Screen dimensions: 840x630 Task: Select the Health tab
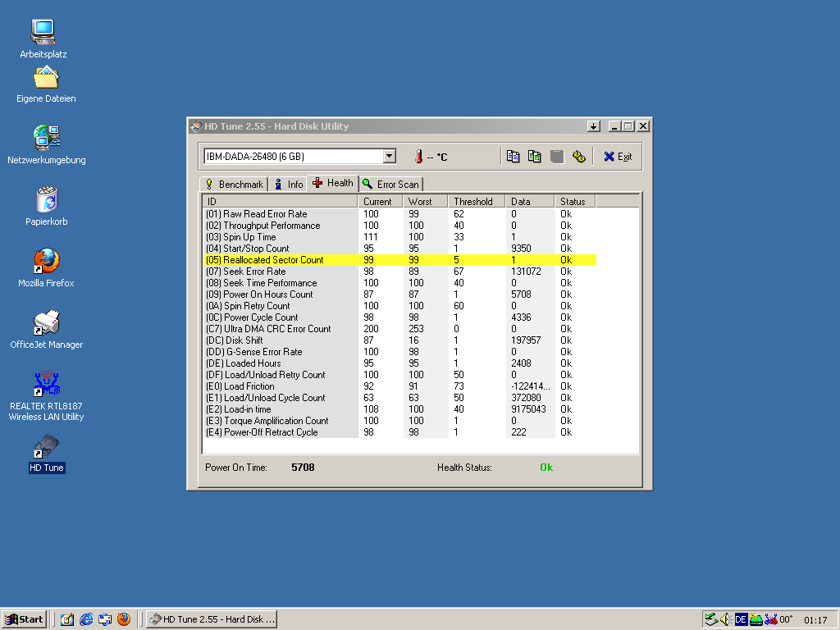coord(333,183)
